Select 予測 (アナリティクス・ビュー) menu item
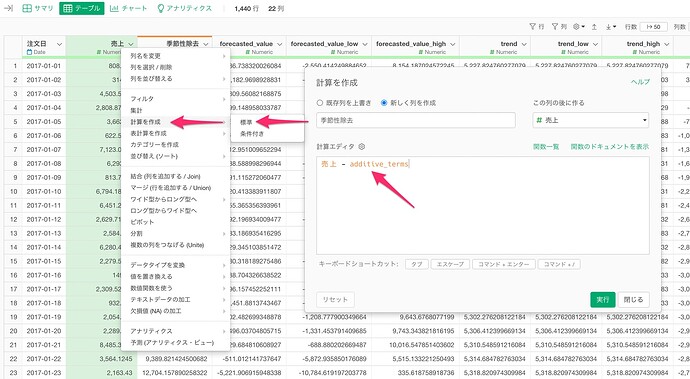 pyautogui.click(x=175, y=342)
